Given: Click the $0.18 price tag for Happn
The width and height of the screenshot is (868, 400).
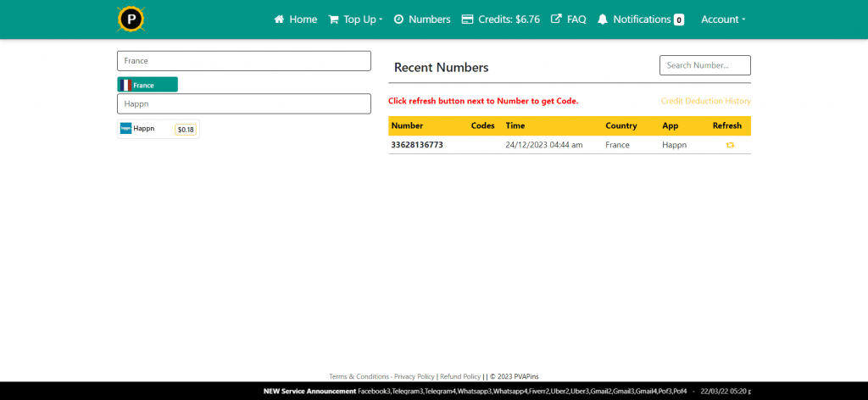Looking at the screenshot, I should pos(186,130).
